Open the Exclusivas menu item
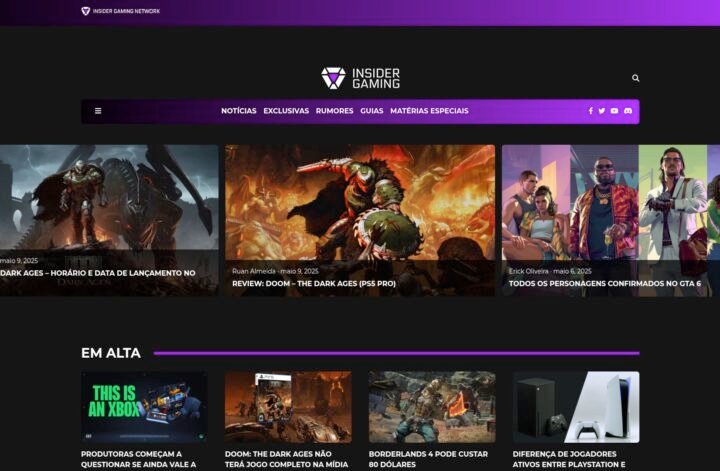This screenshot has width=720, height=471. point(286,111)
